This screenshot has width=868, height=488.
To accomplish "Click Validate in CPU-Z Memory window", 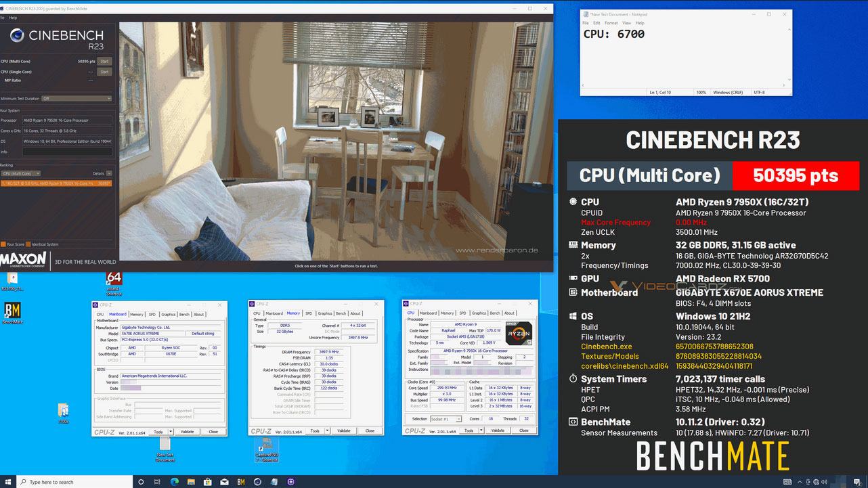I will point(344,430).
